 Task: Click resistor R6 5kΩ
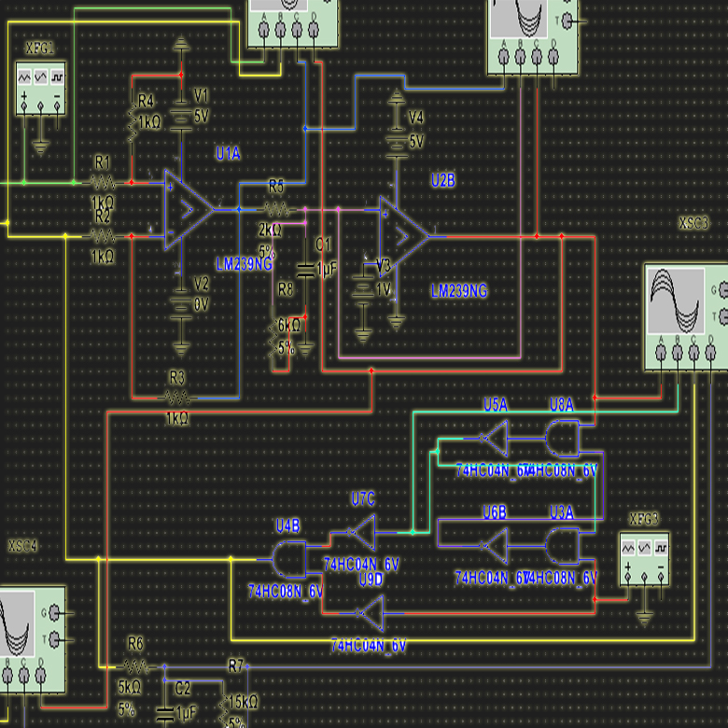[x=136, y=666]
